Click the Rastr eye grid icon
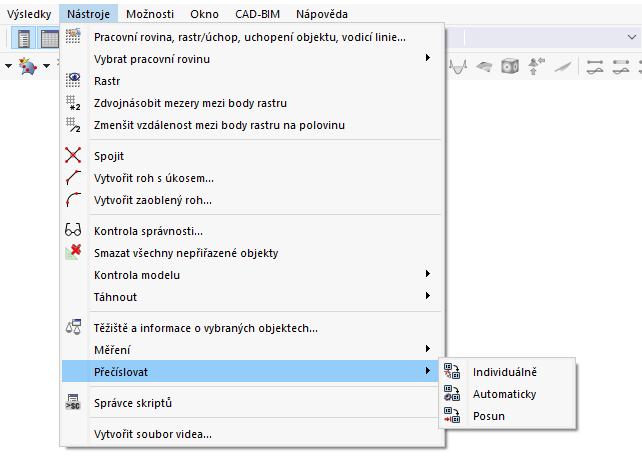 point(73,80)
